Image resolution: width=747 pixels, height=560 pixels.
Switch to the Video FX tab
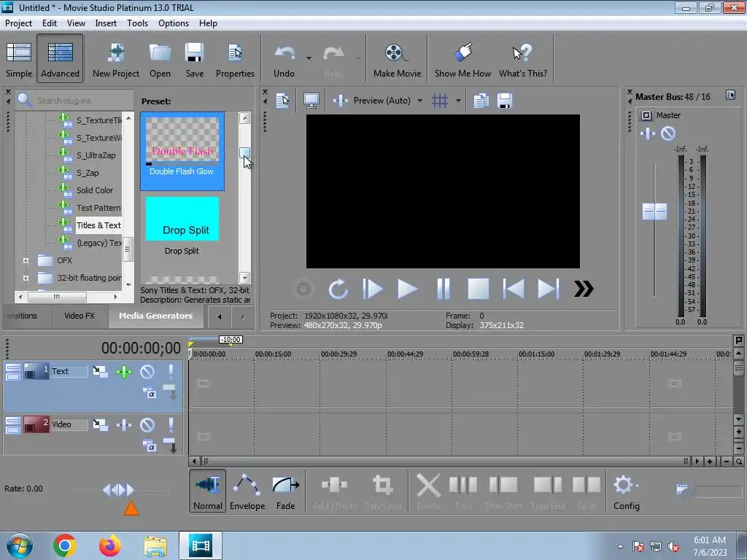(80, 316)
